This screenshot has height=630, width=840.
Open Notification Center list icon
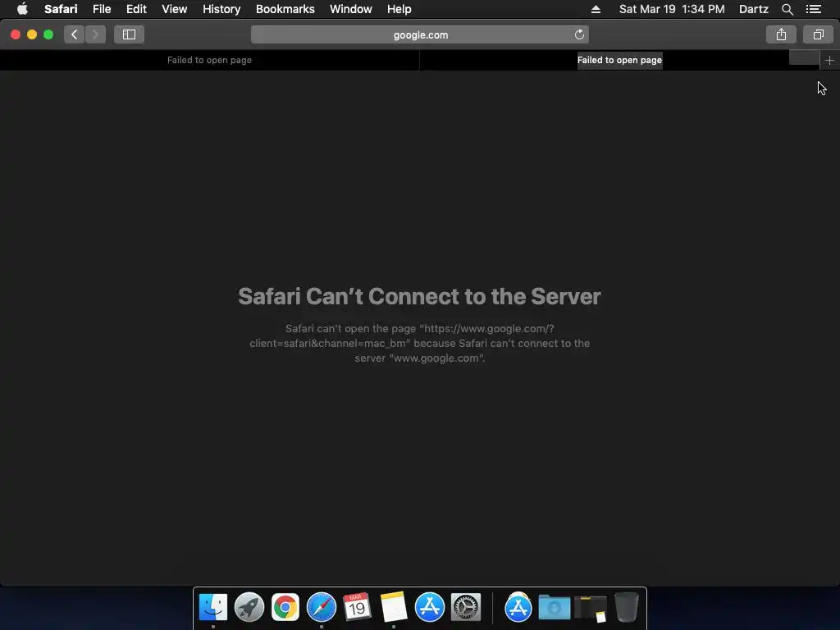click(814, 9)
